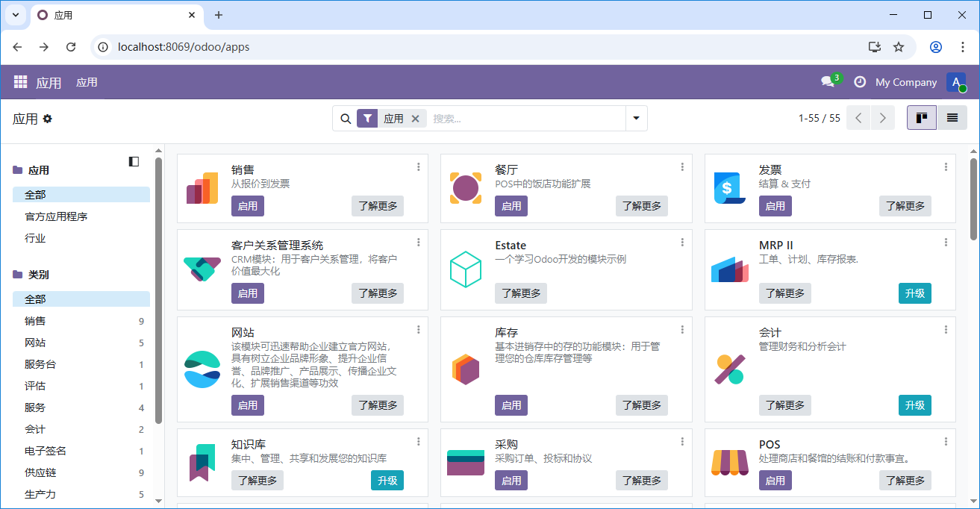Filter by 销售 category
This screenshot has width=980, height=509.
tap(81, 321)
